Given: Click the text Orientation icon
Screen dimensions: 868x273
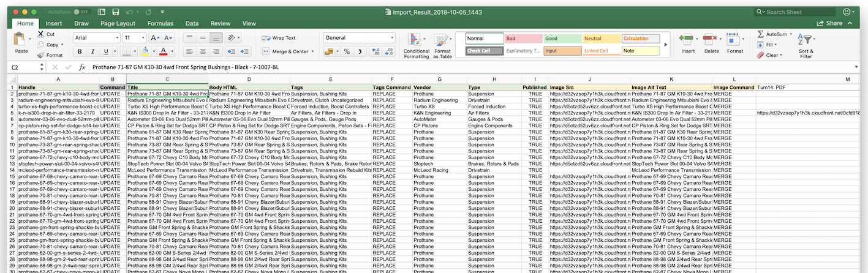Looking at the screenshot, I should pyautogui.click(x=232, y=37).
